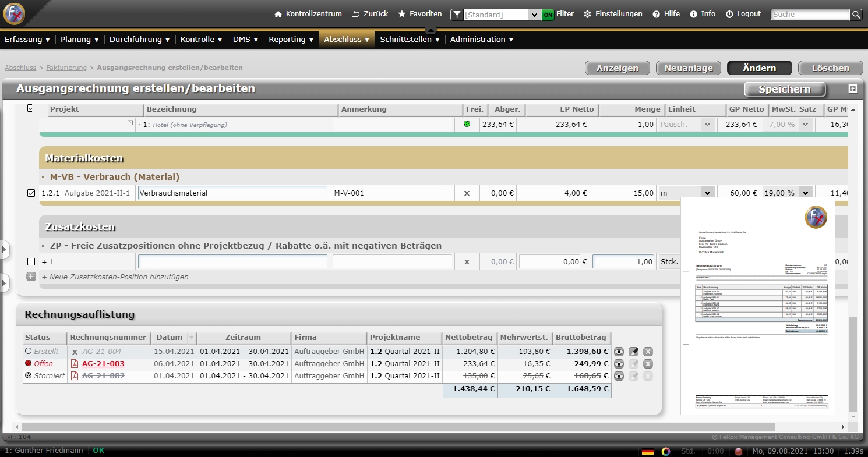The image size is (868, 457).
Task: Edit the M-V-001 Anmerkung field
Action: coord(392,193)
